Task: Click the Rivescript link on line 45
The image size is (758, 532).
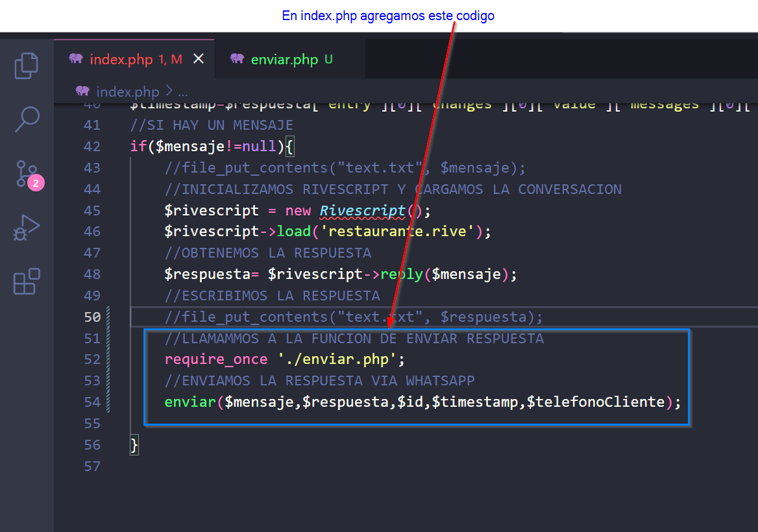Action: 361,210
